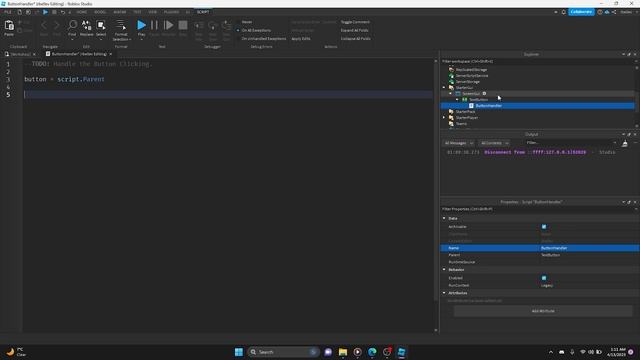This screenshot has width=640, height=360.
Task: Open the All Contexts dropdown in Output
Action: (x=494, y=143)
